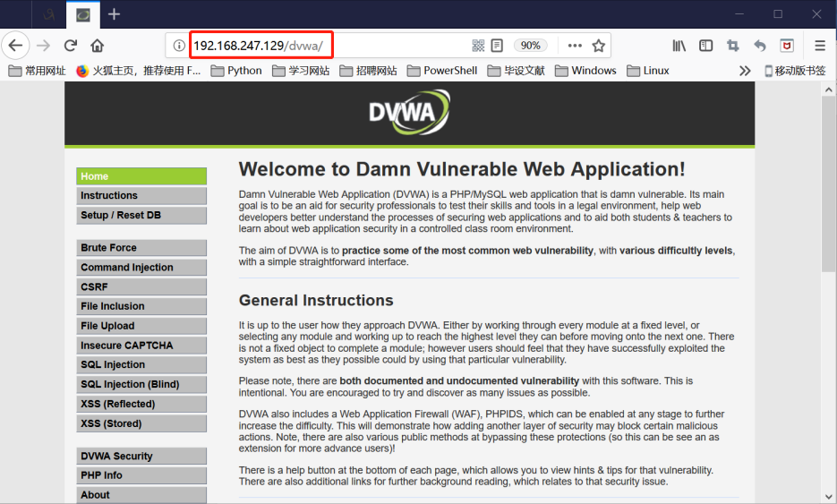The image size is (837, 504).
Task: Open the CSRF module
Action: pyautogui.click(x=141, y=286)
